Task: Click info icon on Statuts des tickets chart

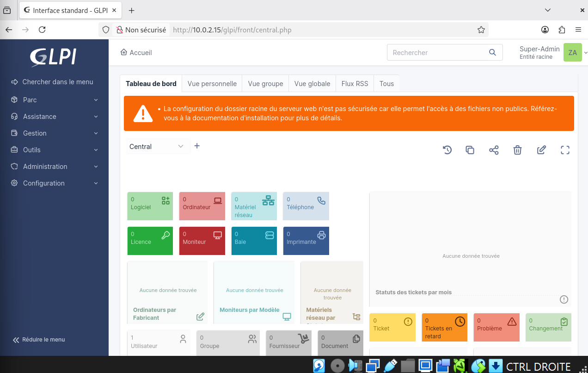Action: coord(563,299)
